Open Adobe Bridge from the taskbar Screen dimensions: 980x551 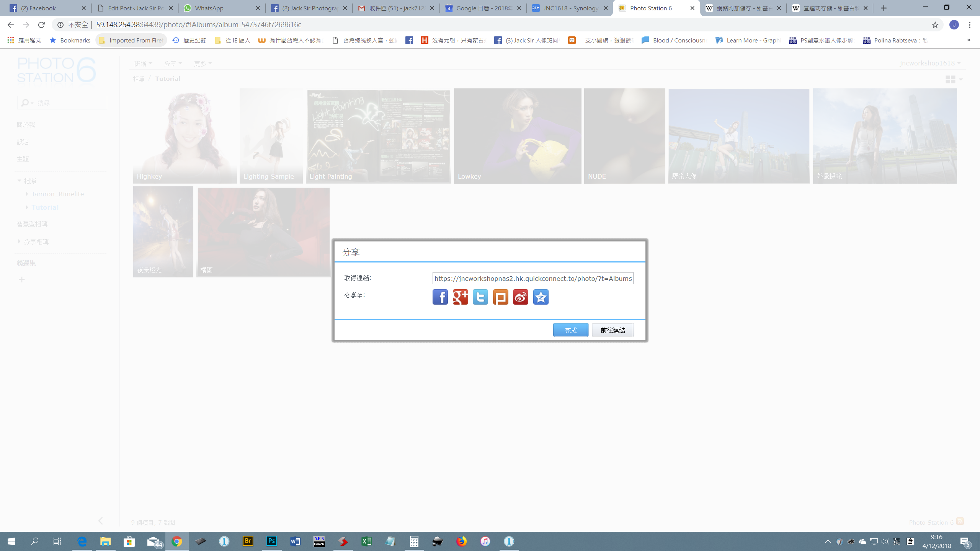pyautogui.click(x=248, y=541)
